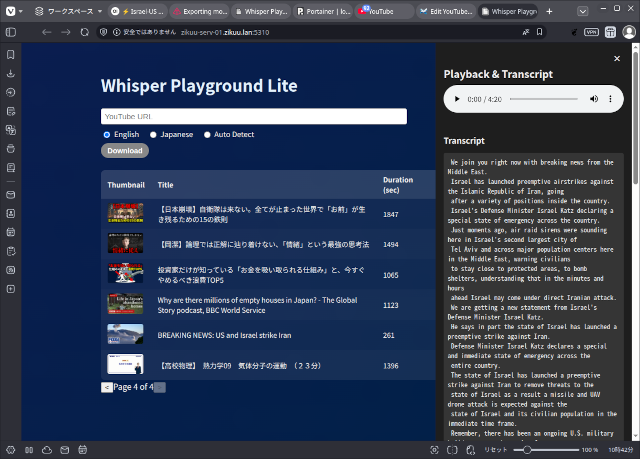This screenshot has width=640, height=459.
Task: Mute the audio player volume
Action: pyautogui.click(x=590, y=100)
